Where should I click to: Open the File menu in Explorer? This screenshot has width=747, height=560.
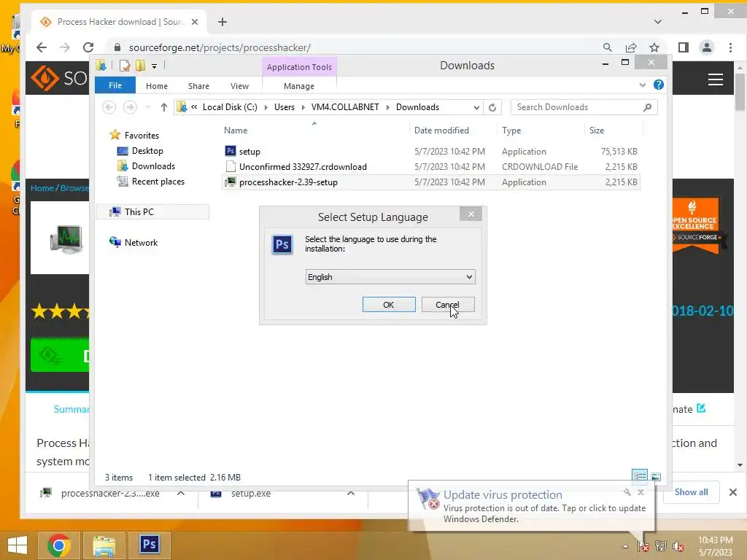(115, 86)
